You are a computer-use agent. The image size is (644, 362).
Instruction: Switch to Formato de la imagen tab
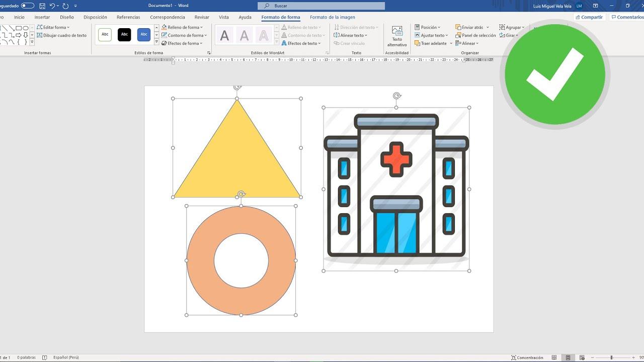click(x=332, y=17)
